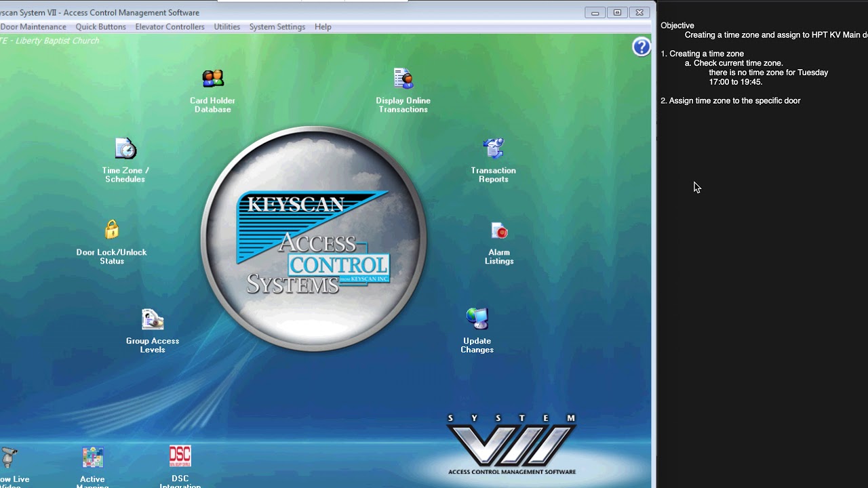This screenshot has width=868, height=488.
Task: Open Door Lock/Unlock Status padlock icon
Action: [112, 230]
